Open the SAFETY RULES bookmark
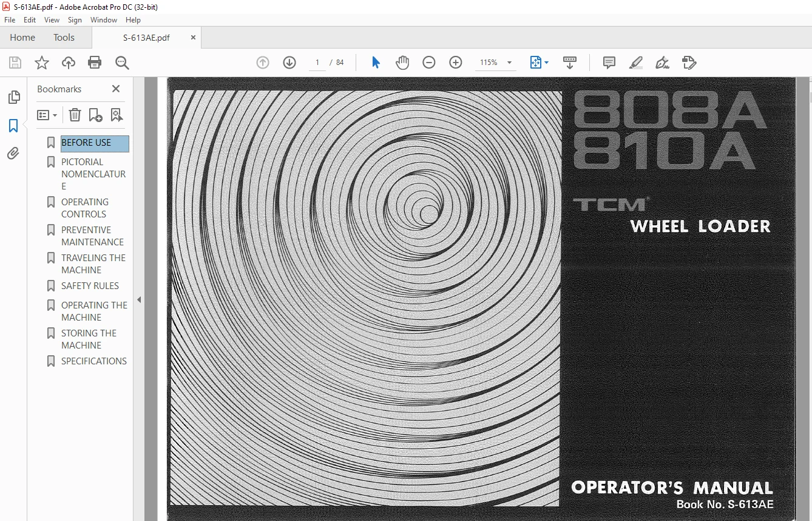Screen dimensions: 812x521 (90, 286)
